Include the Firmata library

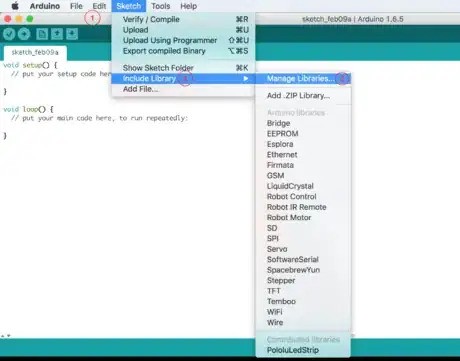coord(303,165)
